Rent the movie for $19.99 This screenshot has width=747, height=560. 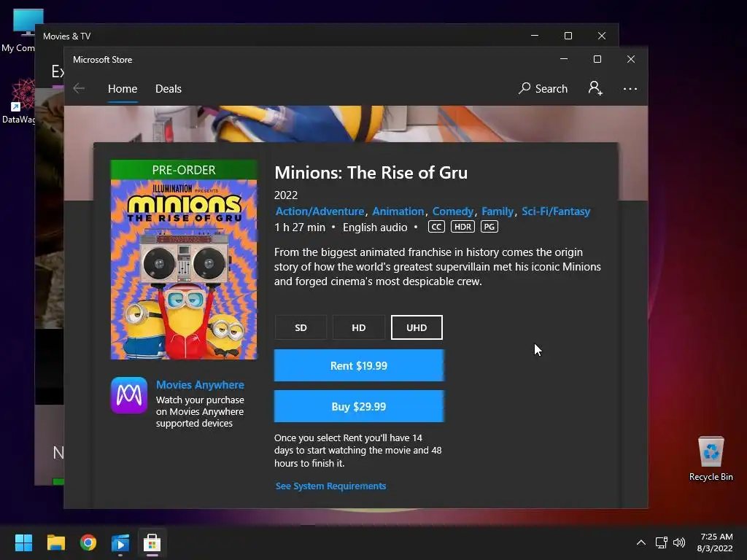(x=359, y=366)
